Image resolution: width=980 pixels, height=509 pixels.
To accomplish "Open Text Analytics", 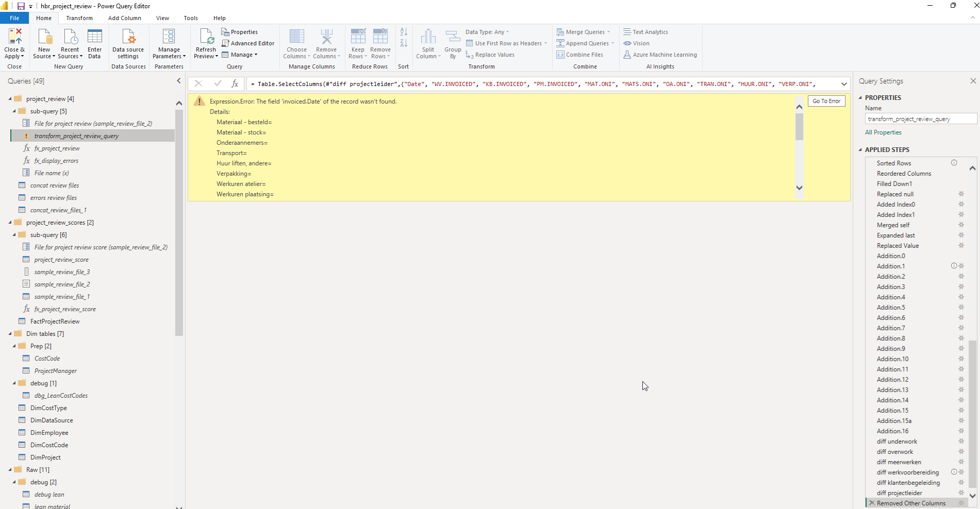I will [645, 32].
